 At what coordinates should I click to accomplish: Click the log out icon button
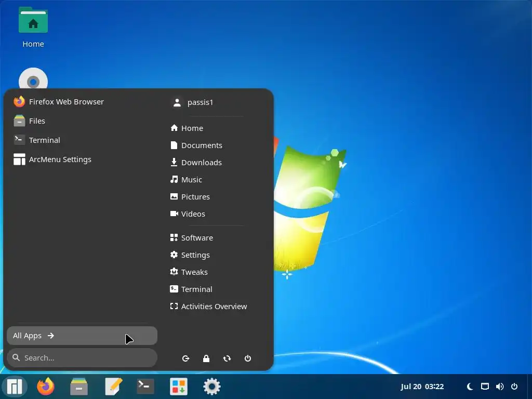(185, 358)
